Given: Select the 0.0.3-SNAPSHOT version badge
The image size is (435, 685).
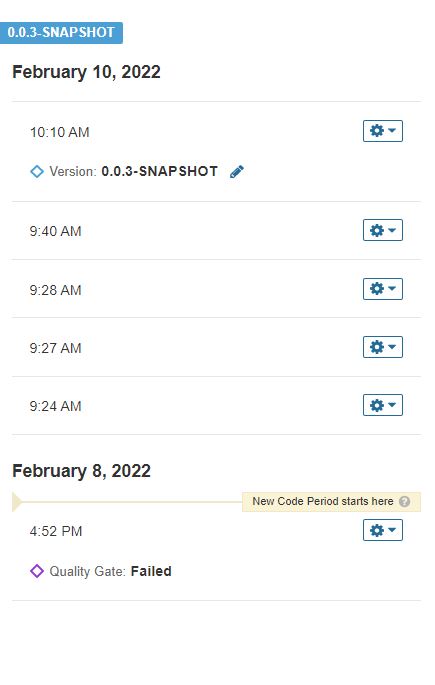Looking at the screenshot, I should pos(61,33).
